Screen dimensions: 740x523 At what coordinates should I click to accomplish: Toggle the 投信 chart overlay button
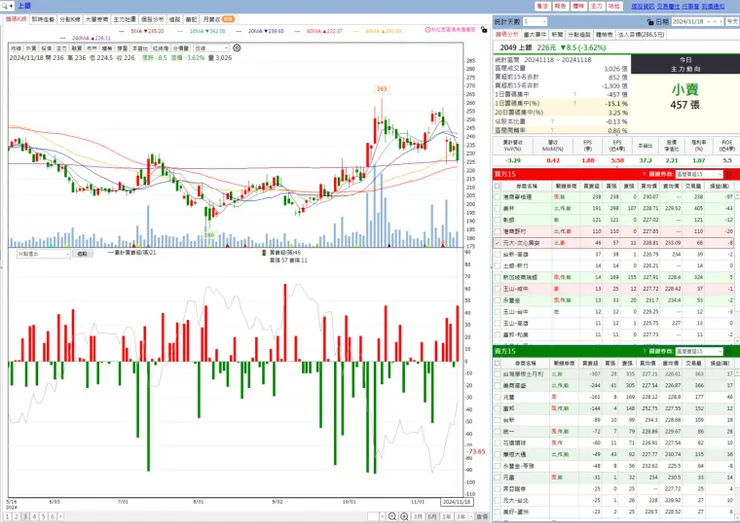coord(46,48)
